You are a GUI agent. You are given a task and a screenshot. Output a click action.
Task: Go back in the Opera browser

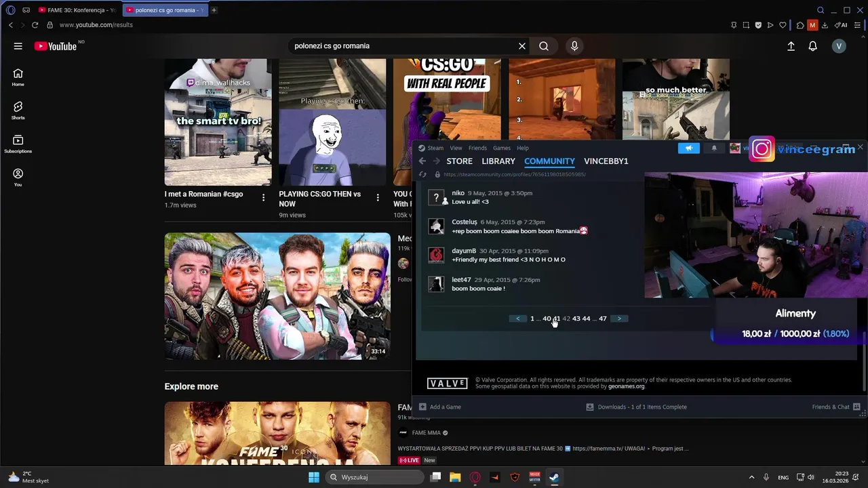point(10,25)
